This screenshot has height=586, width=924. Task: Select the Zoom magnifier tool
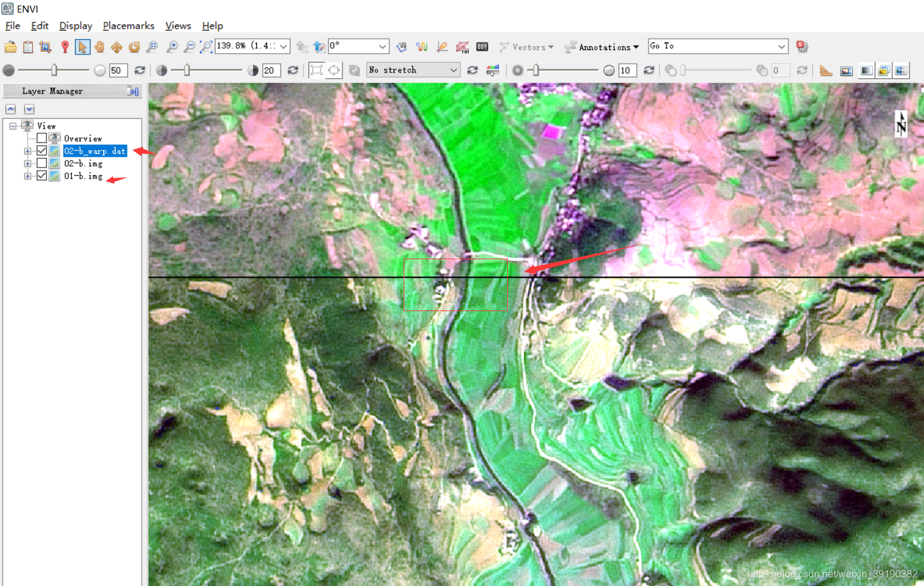click(x=152, y=47)
